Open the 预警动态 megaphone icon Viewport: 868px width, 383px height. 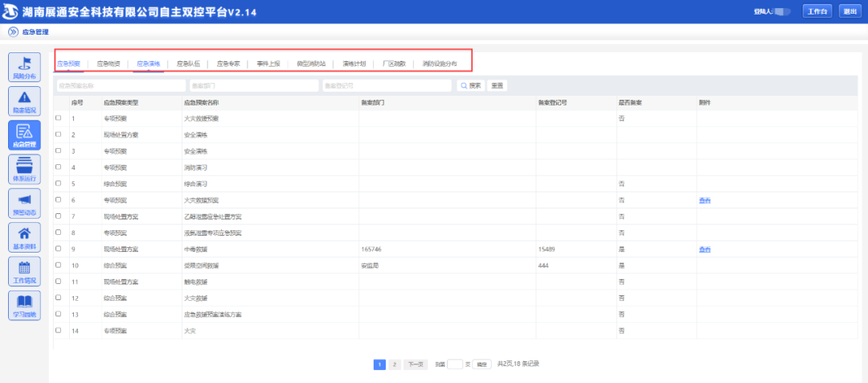pos(24,203)
